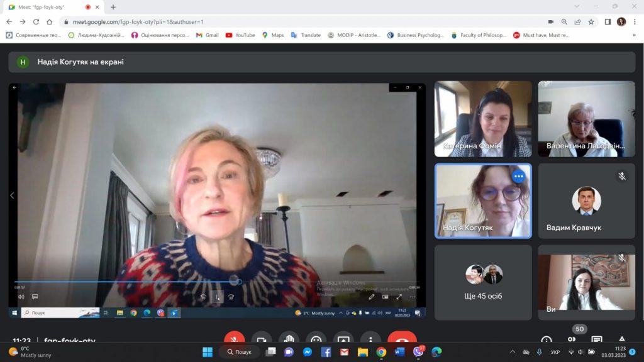Open the Windows Start menu
The image size is (644, 362).
pos(208,352)
